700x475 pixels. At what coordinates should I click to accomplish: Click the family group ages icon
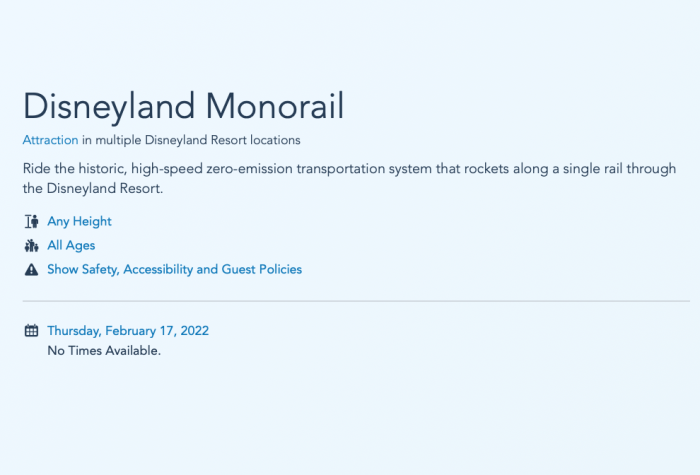coord(31,246)
